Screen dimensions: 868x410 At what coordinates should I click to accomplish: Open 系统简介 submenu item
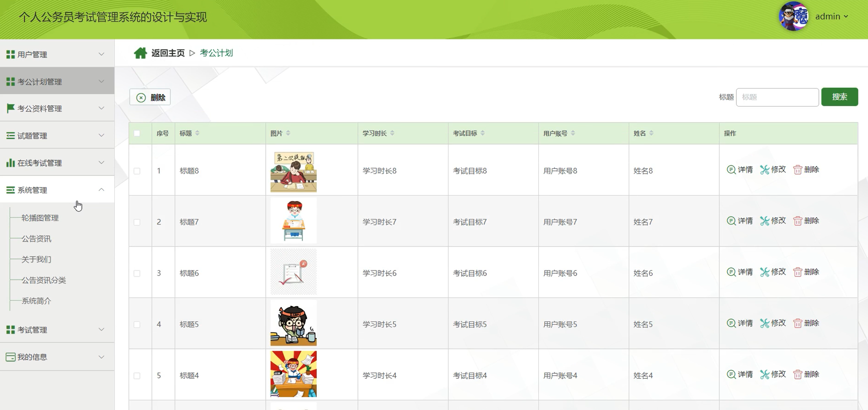click(36, 301)
